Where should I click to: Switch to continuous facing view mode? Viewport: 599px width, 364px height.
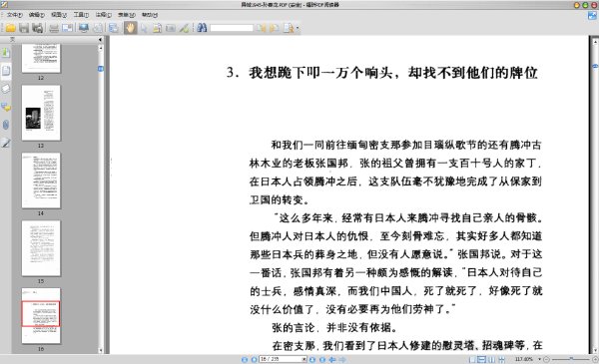[501, 359]
